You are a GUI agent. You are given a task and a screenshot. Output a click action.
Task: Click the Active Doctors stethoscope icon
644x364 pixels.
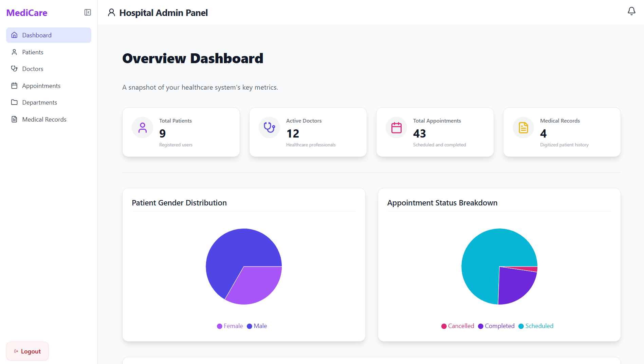pos(270,128)
